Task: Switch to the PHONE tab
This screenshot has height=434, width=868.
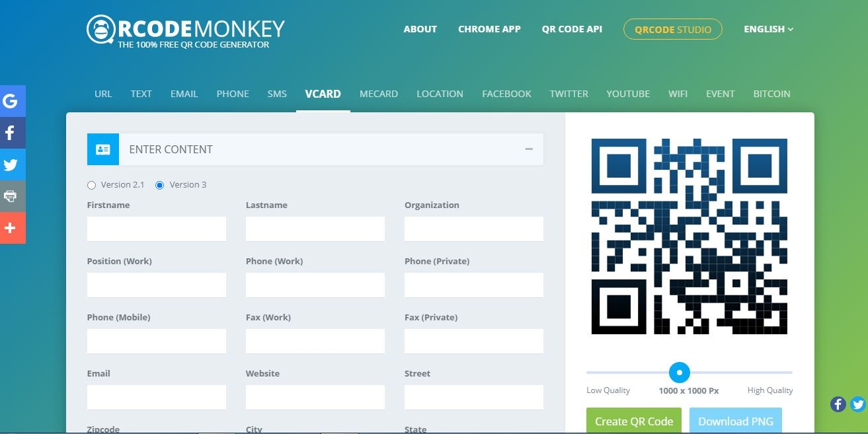Action: (x=233, y=94)
